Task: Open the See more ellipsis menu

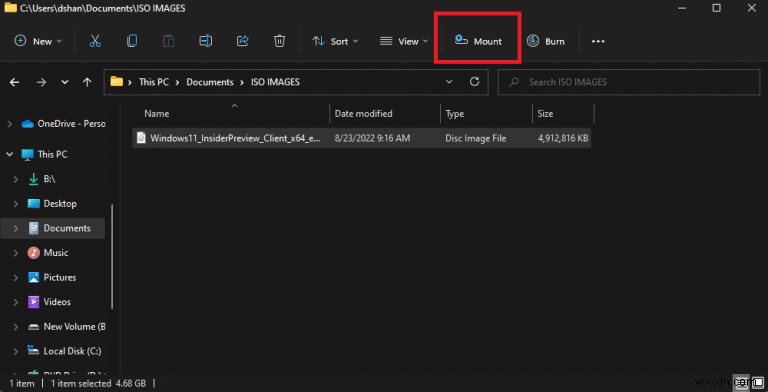Action: click(x=598, y=41)
